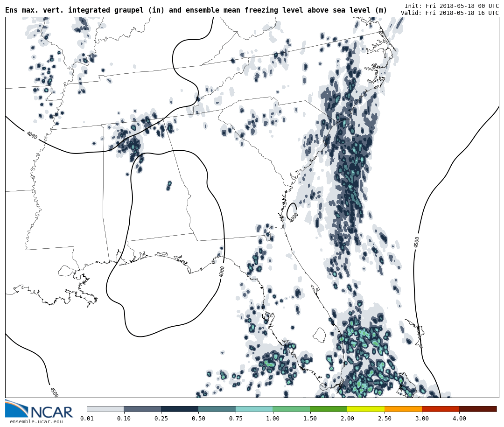The width and height of the screenshot is (504, 427).
Task: Click the map title about integrated graupel
Action: click(196, 10)
